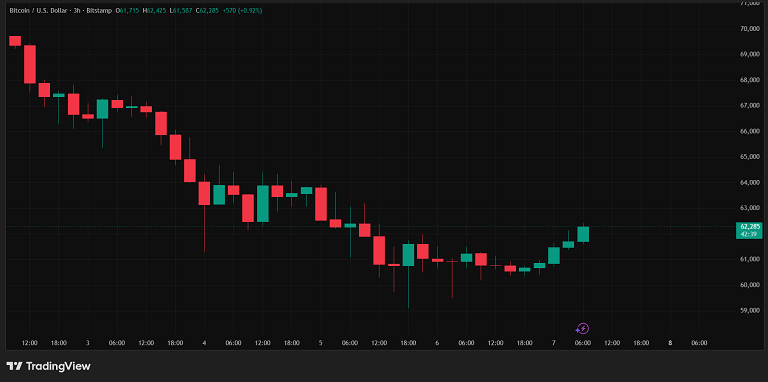Click the 67,000 price axis label
The height and width of the screenshot is (382, 768).
pyautogui.click(x=750, y=105)
